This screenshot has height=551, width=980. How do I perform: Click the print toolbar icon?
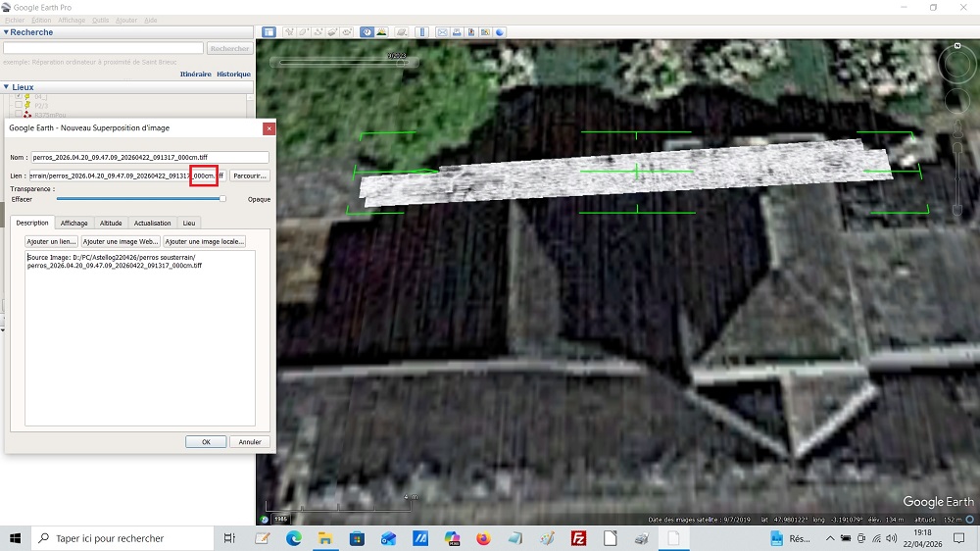(x=458, y=31)
